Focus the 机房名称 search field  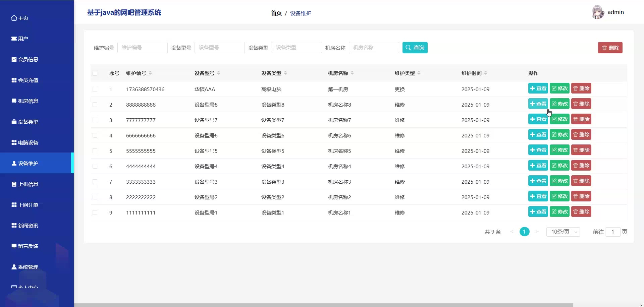point(374,48)
